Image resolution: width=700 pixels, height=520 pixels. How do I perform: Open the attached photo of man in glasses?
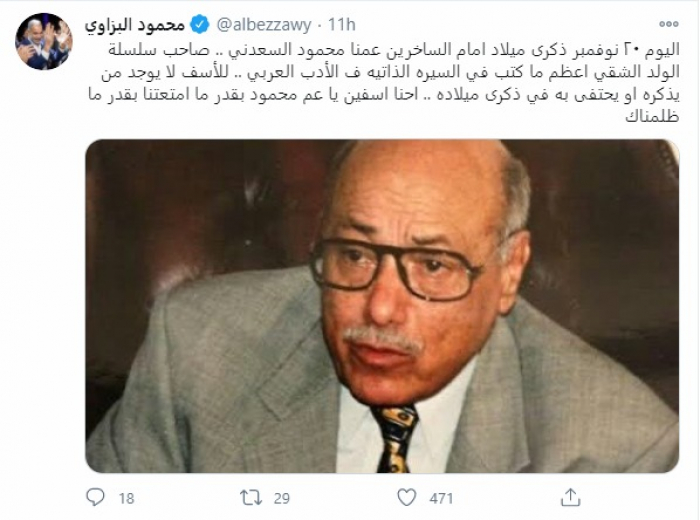[x=382, y=306]
